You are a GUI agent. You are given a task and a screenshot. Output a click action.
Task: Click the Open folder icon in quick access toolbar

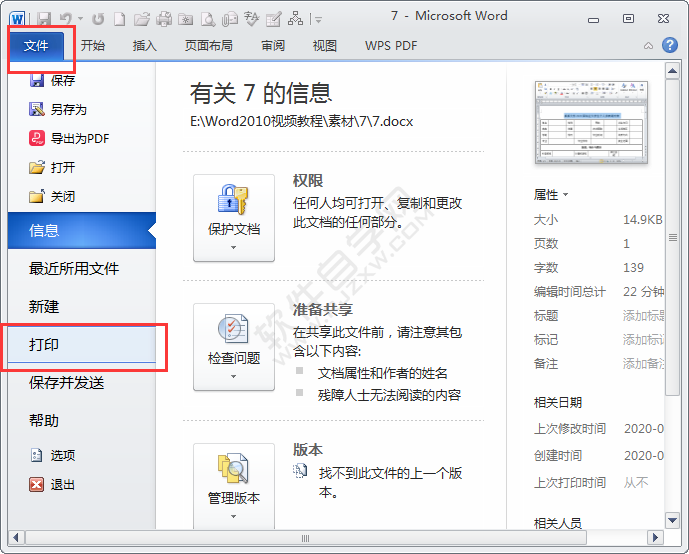(142, 19)
